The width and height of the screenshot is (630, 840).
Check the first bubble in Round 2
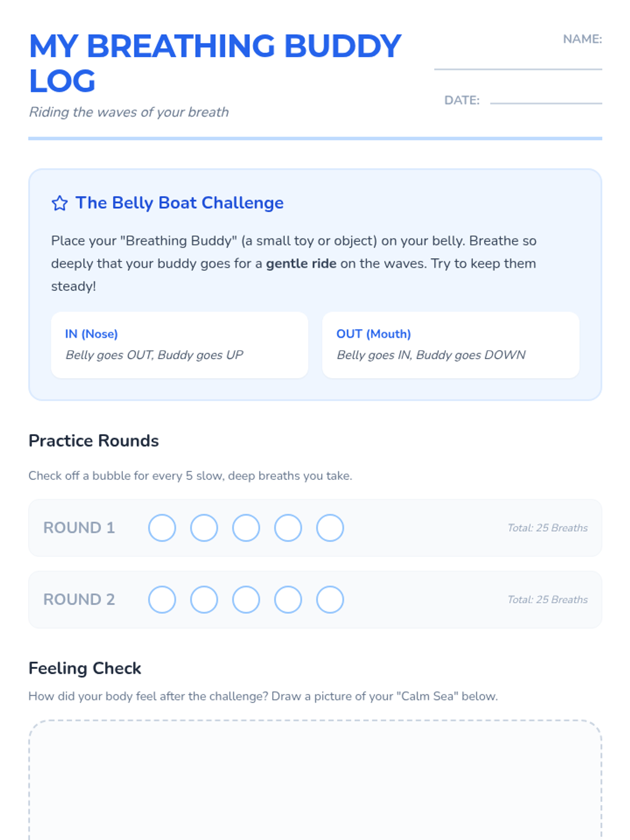point(162,600)
